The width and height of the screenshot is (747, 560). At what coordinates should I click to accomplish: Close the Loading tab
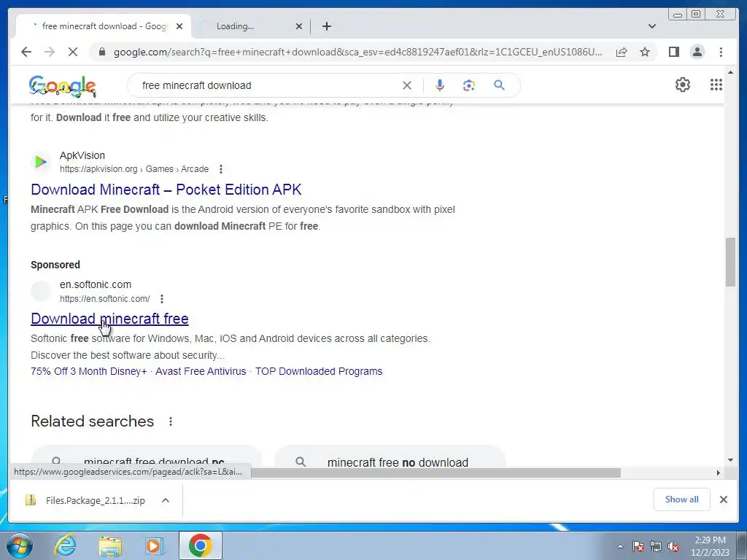[x=298, y=26]
